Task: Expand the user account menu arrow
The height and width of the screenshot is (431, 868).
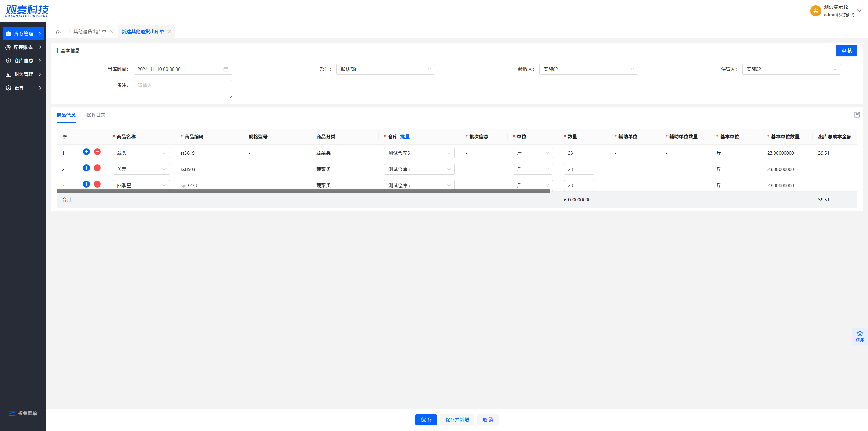Action: click(859, 11)
